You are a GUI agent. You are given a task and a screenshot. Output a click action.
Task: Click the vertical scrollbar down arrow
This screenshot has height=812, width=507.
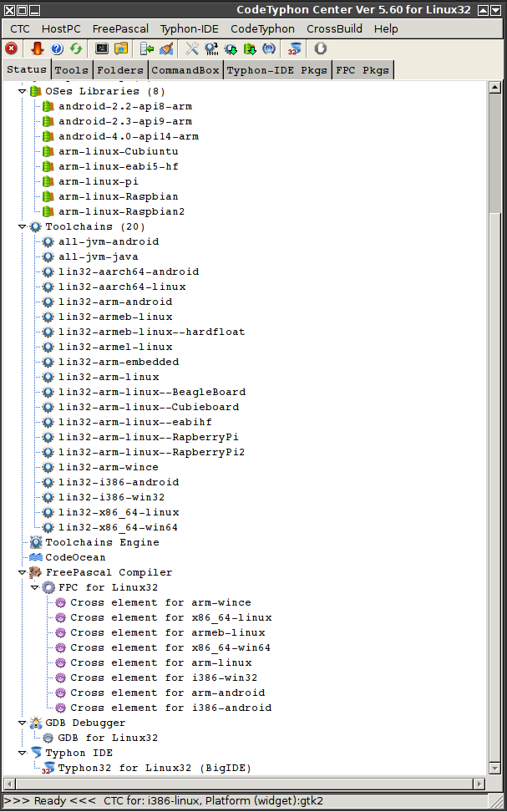click(494, 769)
